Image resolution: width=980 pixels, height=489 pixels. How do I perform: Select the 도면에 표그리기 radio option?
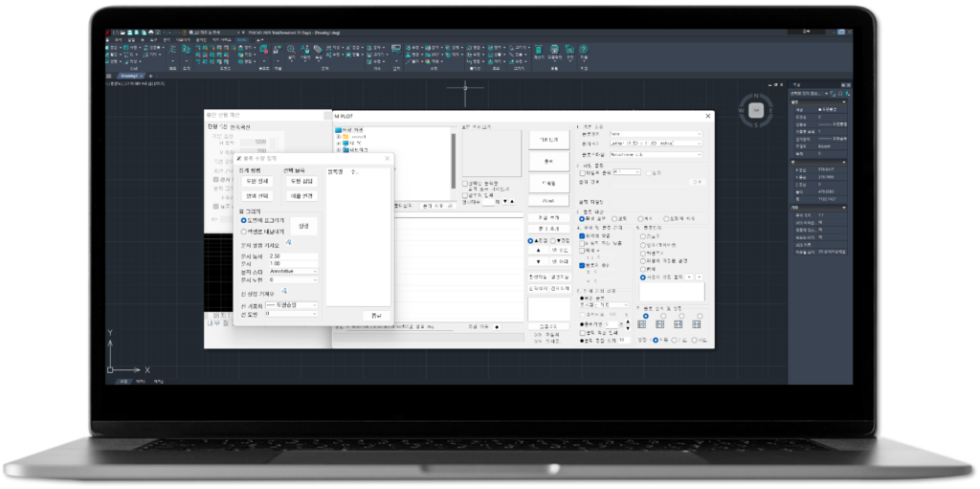[244, 220]
